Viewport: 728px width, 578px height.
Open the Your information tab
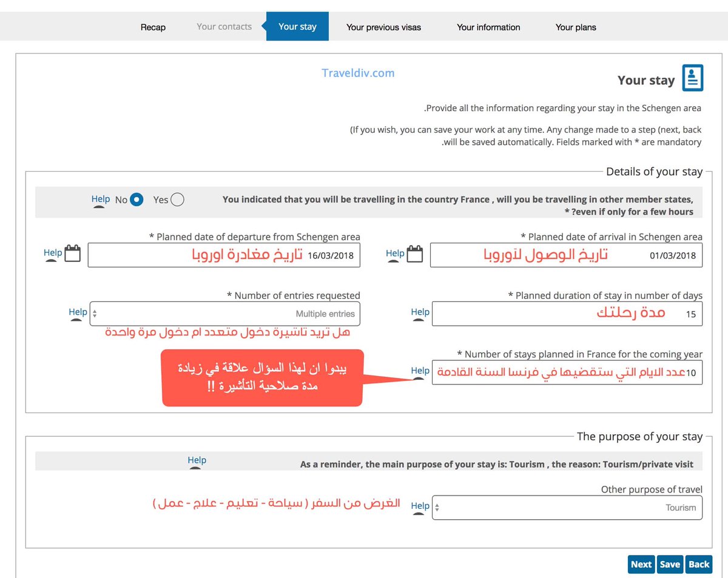pyautogui.click(x=488, y=27)
